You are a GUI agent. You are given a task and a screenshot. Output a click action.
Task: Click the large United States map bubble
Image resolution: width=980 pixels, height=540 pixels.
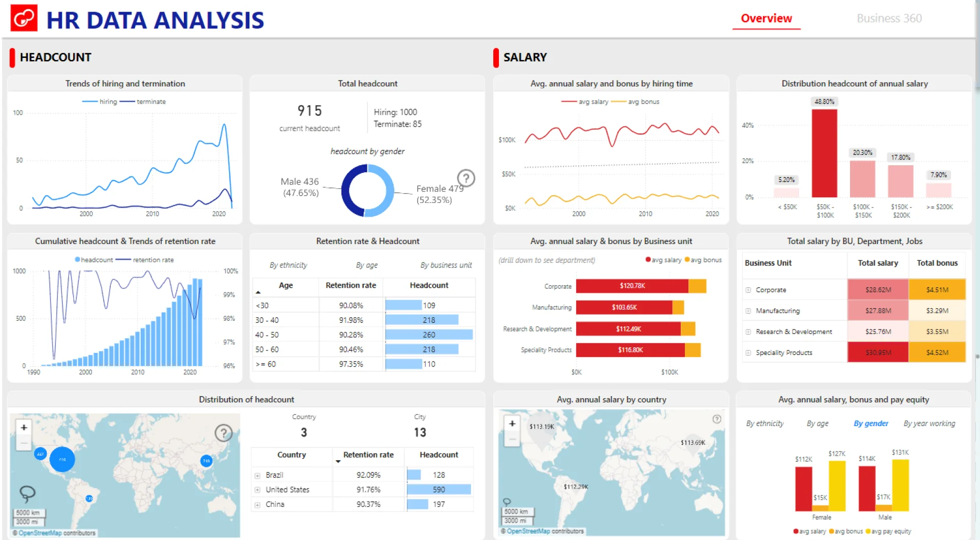(x=62, y=459)
